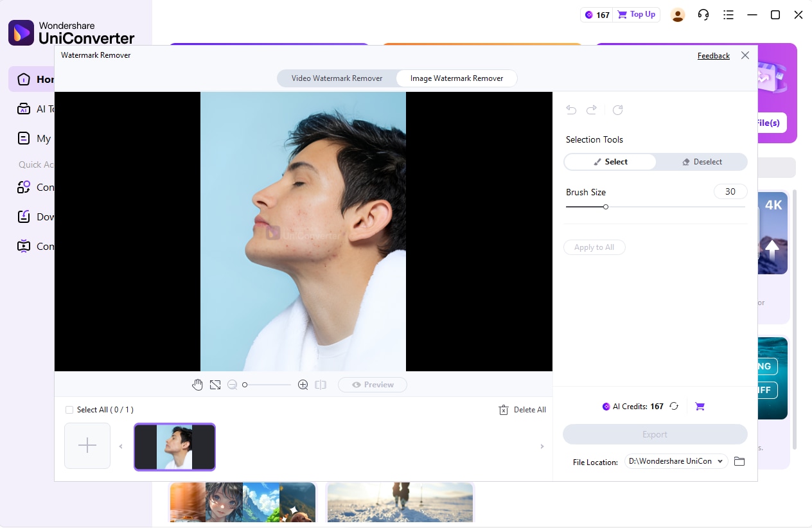The image size is (812, 528).
Task: Enable the Select brush mode
Action: 610,161
